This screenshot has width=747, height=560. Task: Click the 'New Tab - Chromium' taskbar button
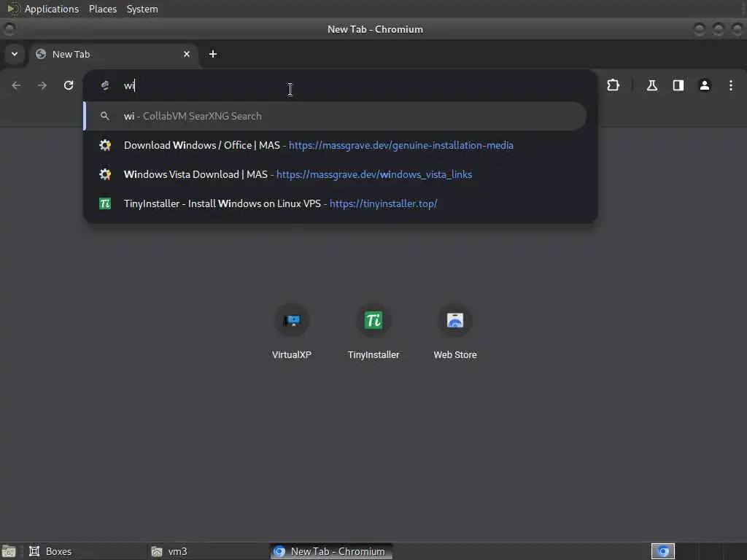pos(332,551)
